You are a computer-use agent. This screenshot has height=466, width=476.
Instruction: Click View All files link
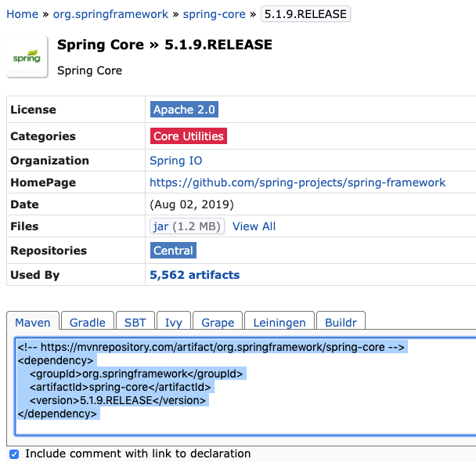(254, 226)
